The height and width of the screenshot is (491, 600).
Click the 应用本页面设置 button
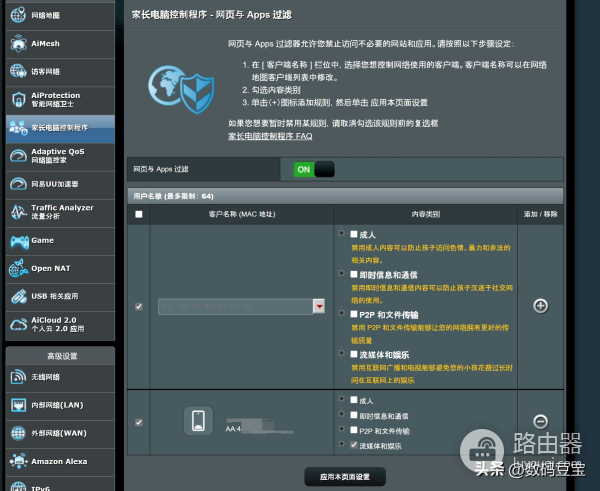pyautogui.click(x=345, y=477)
